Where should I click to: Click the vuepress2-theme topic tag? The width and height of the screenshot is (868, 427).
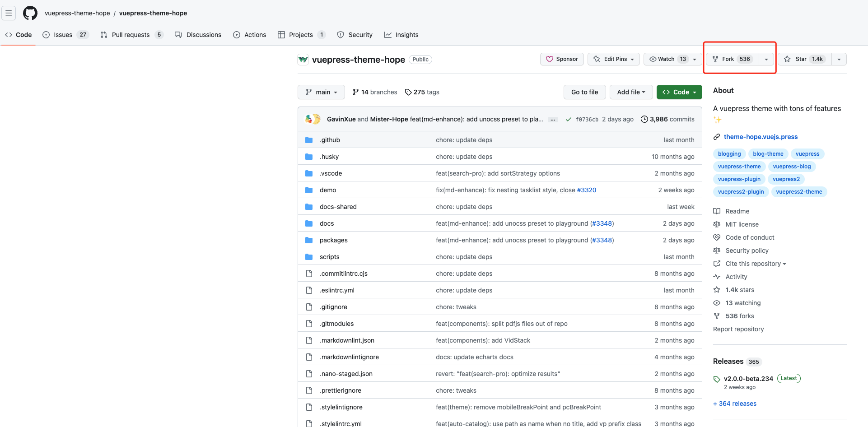799,192
